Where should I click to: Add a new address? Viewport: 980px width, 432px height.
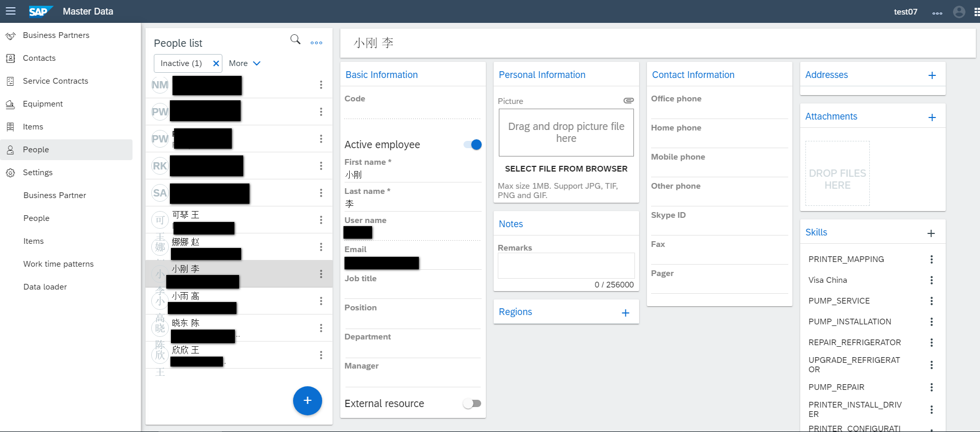[x=932, y=75]
